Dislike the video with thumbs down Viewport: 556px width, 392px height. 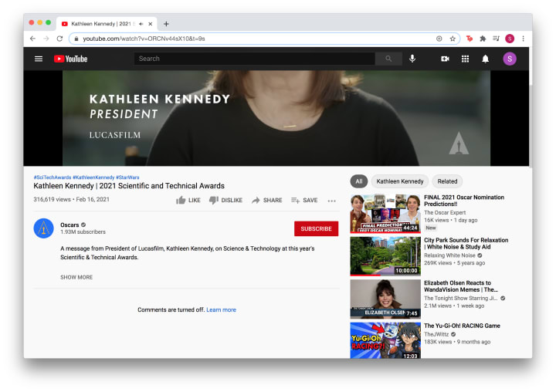225,201
